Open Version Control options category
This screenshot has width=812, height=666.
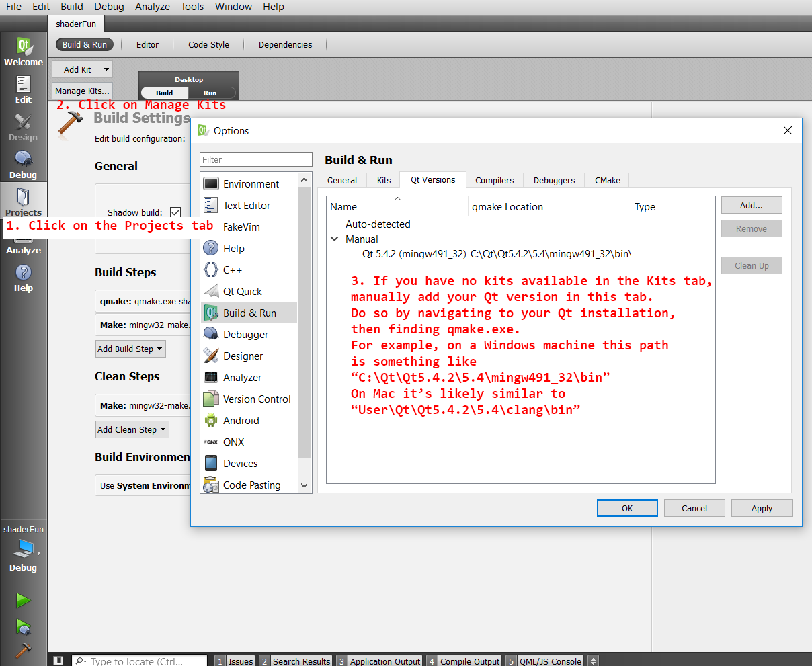click(249, 399)
